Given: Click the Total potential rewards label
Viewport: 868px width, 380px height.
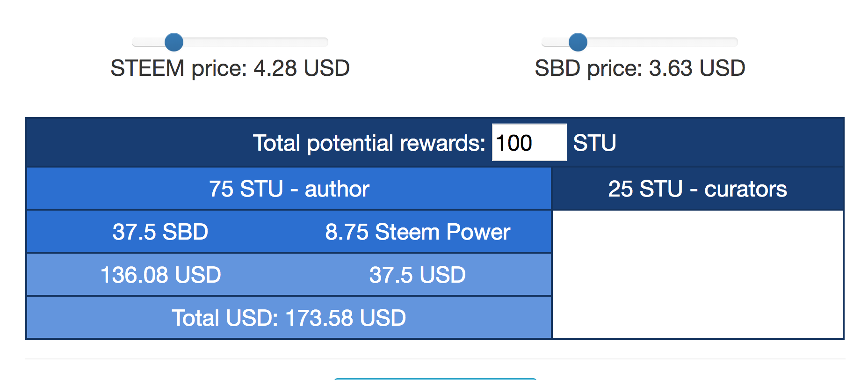Looking at the screenshot, I should 369,143.
